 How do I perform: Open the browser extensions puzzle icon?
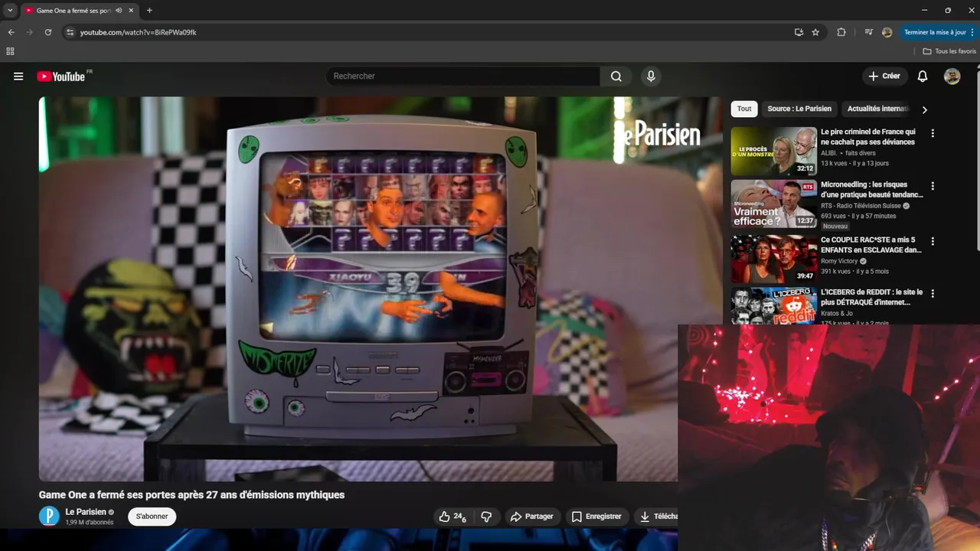click(841, 32)
